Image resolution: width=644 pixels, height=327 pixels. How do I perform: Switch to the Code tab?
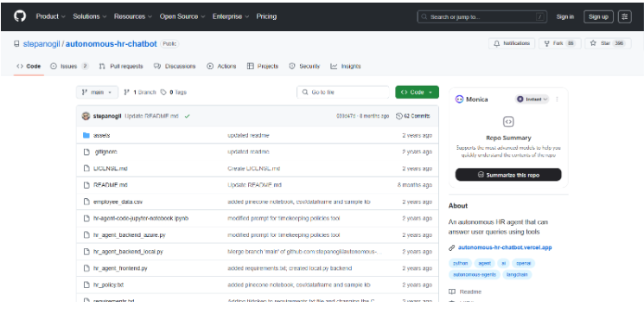click(x=29, y=66)
